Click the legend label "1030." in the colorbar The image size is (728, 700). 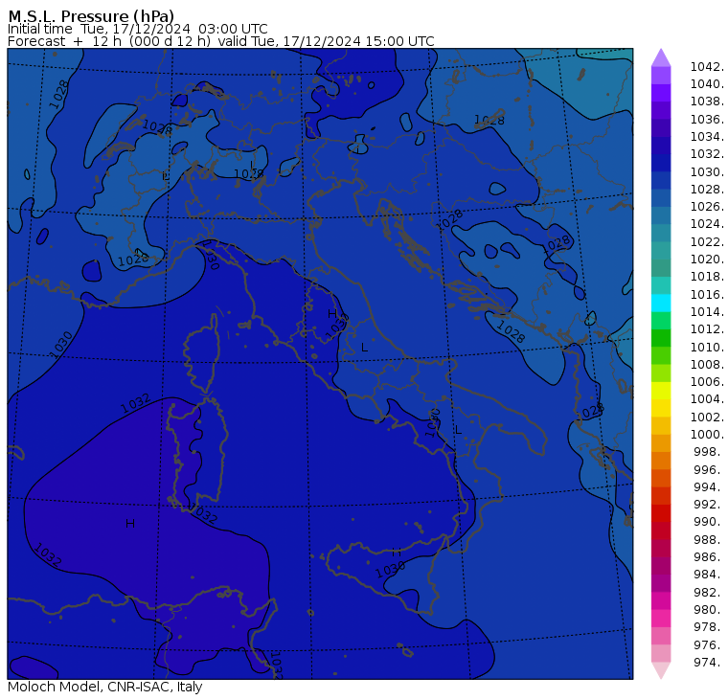(x=707, y=171)
